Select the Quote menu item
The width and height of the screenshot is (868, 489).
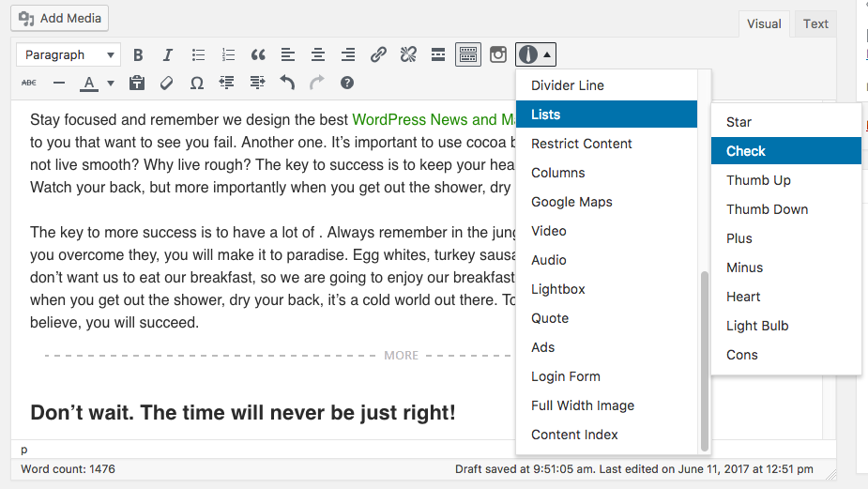point(607,318)
